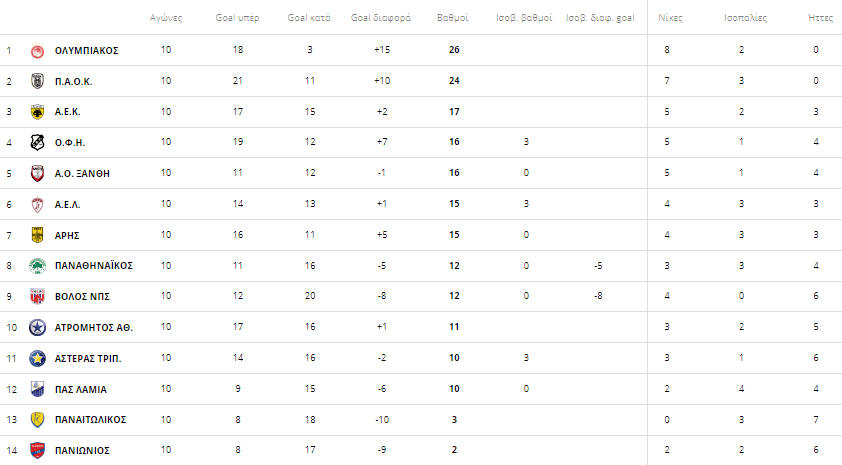Click the Panionios red crest icon
The height and width of the screenshot is (465, 842).
pyautogui.click(x=37, y=451)
